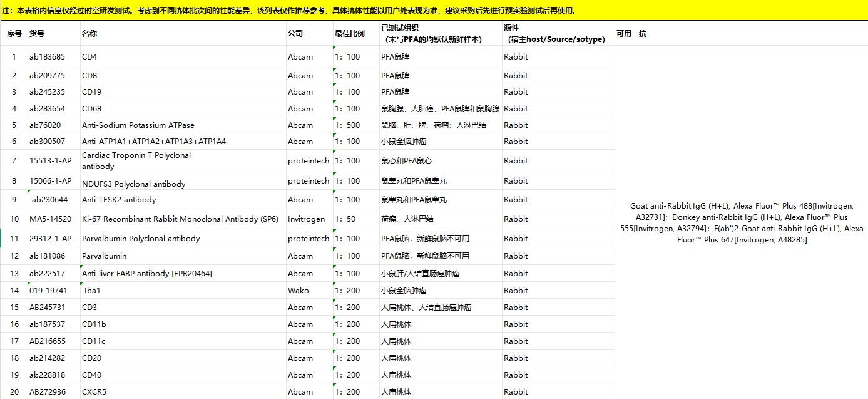Screen dimensions: 868x399
Task: Select cell with catalog number MA5-14520
Action: 54,219
